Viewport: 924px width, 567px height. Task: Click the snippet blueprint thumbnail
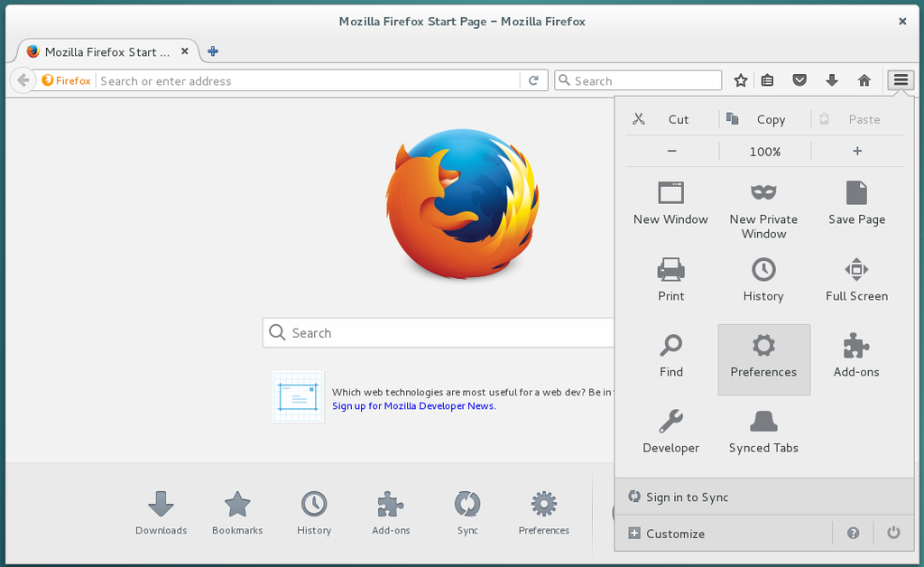point(298,396)
